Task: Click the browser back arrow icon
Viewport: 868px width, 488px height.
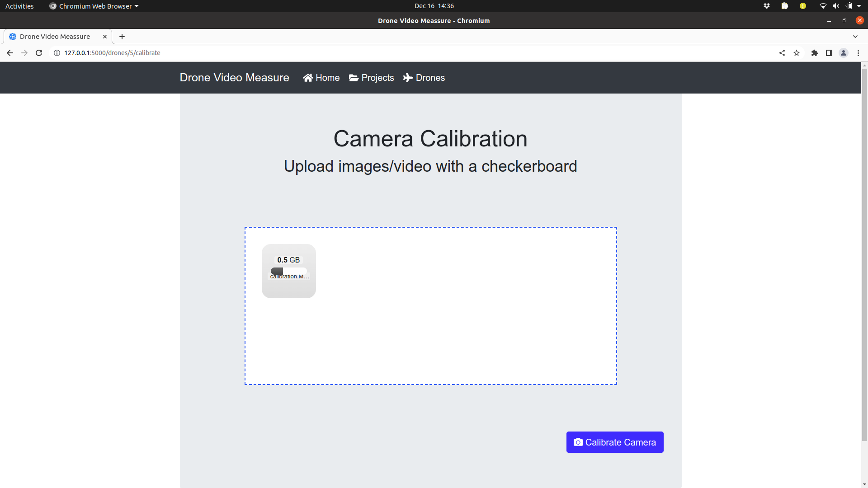Action: coord(10,53)
